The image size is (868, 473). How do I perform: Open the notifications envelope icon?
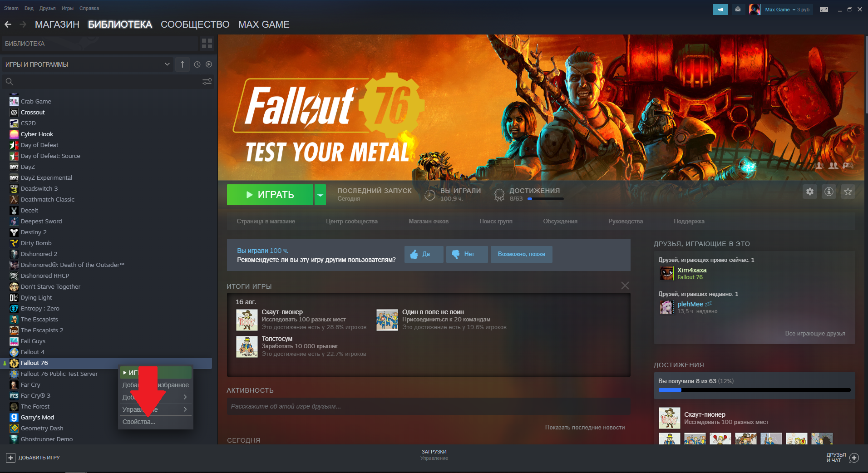738,10
